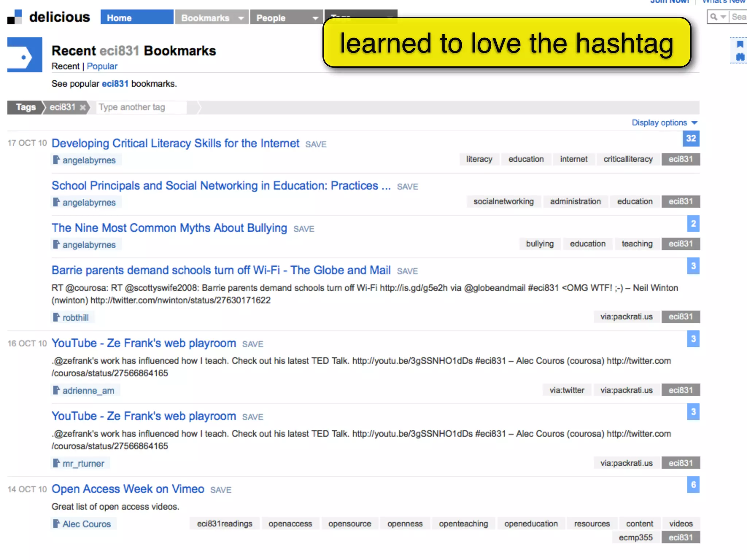Open Alec Couros user profile
Viewport: 747px width, 560px height.
click(87, 524)
